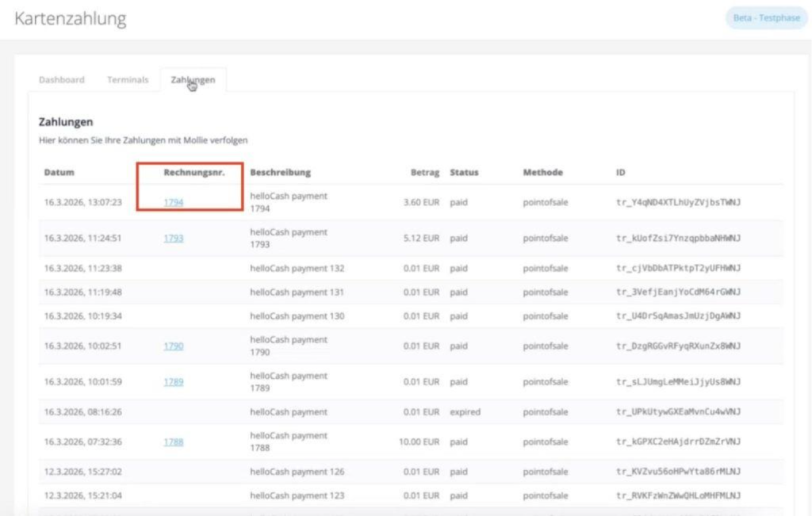Image resolution: width=812 pixels, height=516 pixels.
Task: Click the Status column header
Action: coord(464,172)
